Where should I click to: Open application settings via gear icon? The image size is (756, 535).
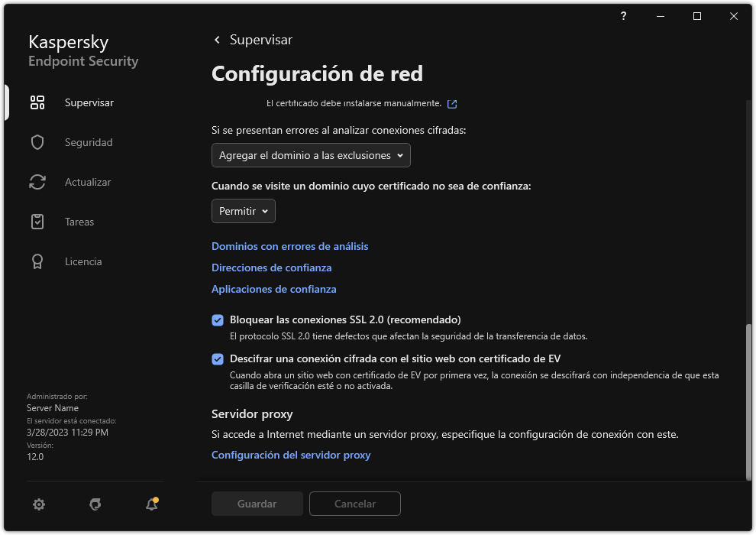(38, 504)
